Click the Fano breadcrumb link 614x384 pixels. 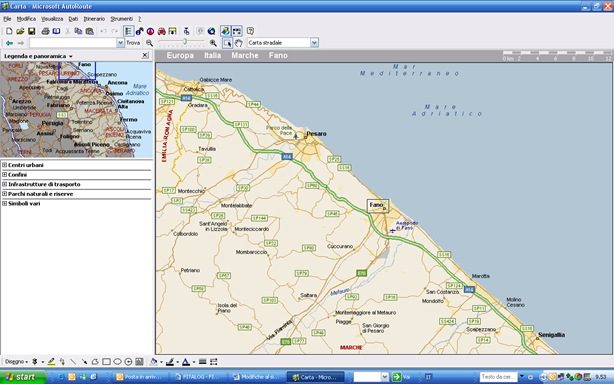278,56
